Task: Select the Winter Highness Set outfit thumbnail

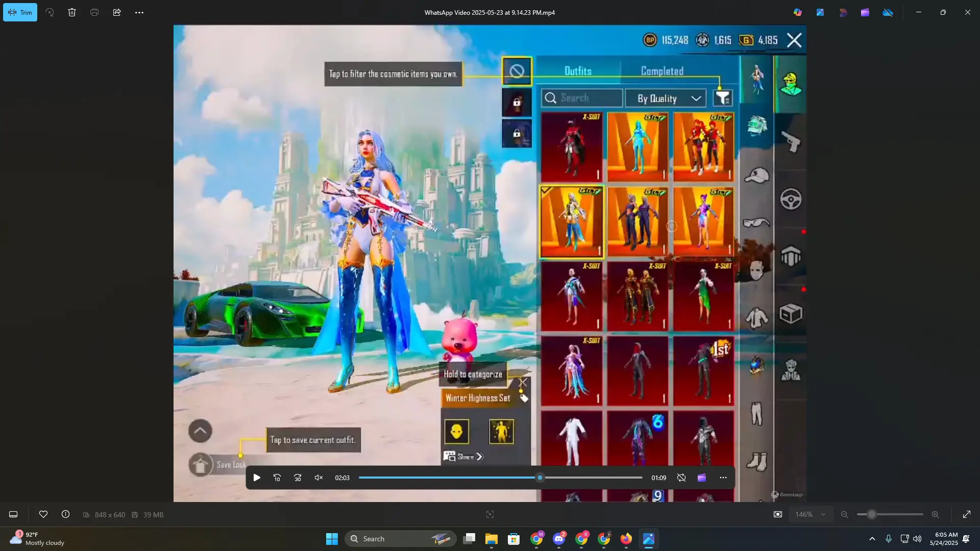Action: point(572,222)
